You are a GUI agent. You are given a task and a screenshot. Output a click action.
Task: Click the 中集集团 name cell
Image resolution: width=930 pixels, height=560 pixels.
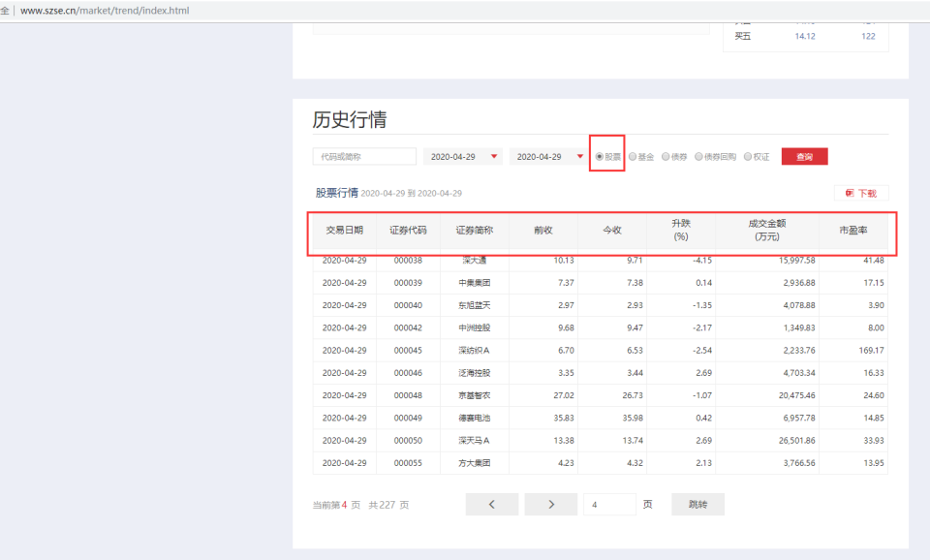475,283
